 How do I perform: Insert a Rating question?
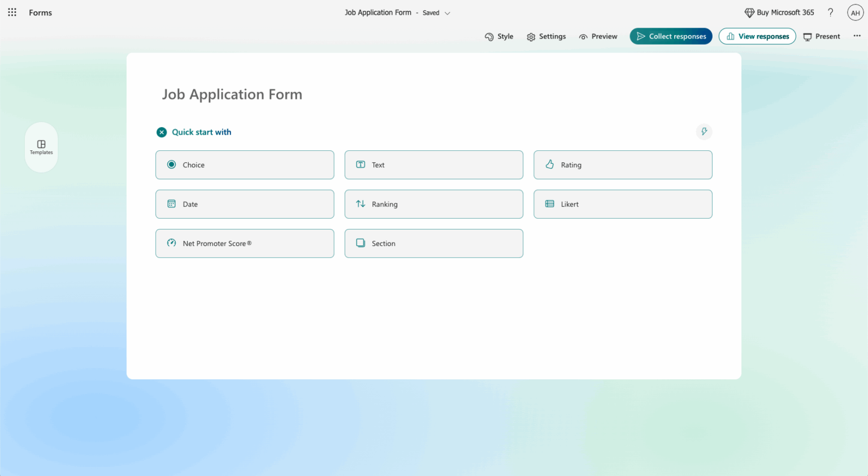coord(622,165)
